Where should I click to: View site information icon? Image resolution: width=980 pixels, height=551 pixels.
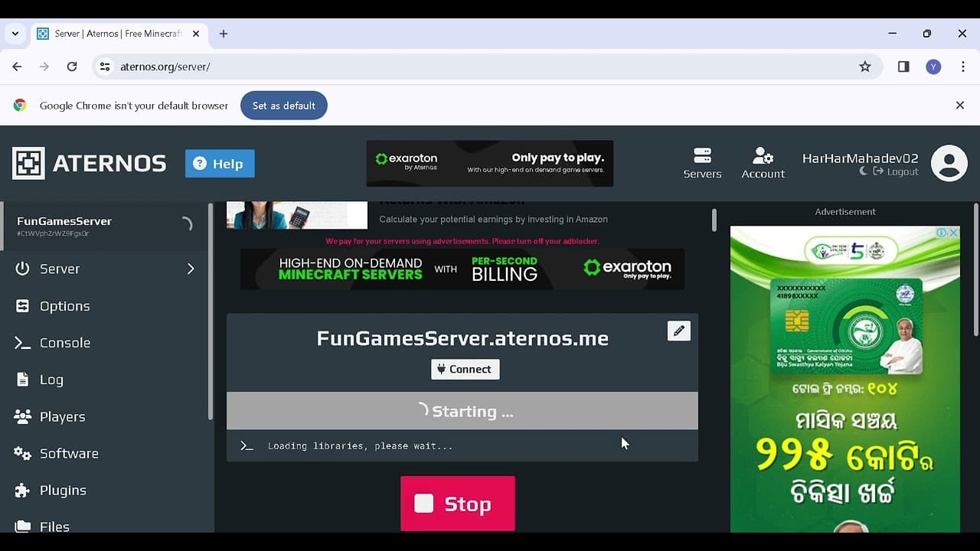point(105,67)
